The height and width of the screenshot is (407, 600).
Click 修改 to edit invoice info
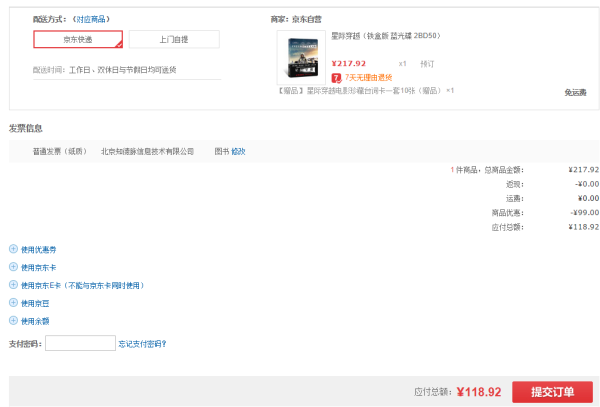[238, 151]
